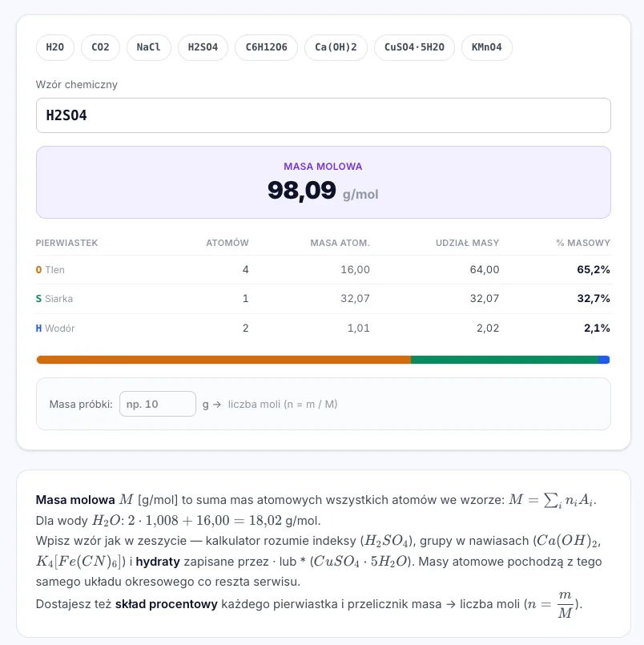This screenshot has width=644, height=645.
Task: Select the C6H12O6 glucose chip
Action: (266, 47)
